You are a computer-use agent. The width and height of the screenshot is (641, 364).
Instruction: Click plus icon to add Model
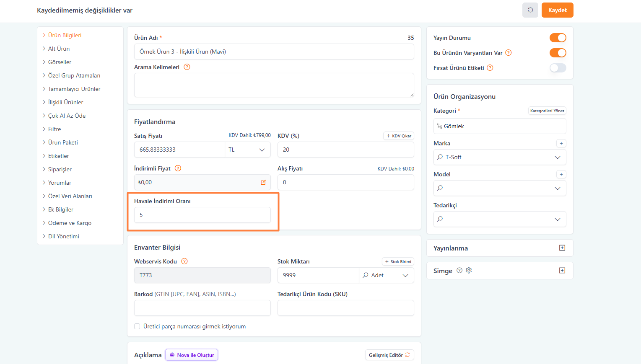561,174
